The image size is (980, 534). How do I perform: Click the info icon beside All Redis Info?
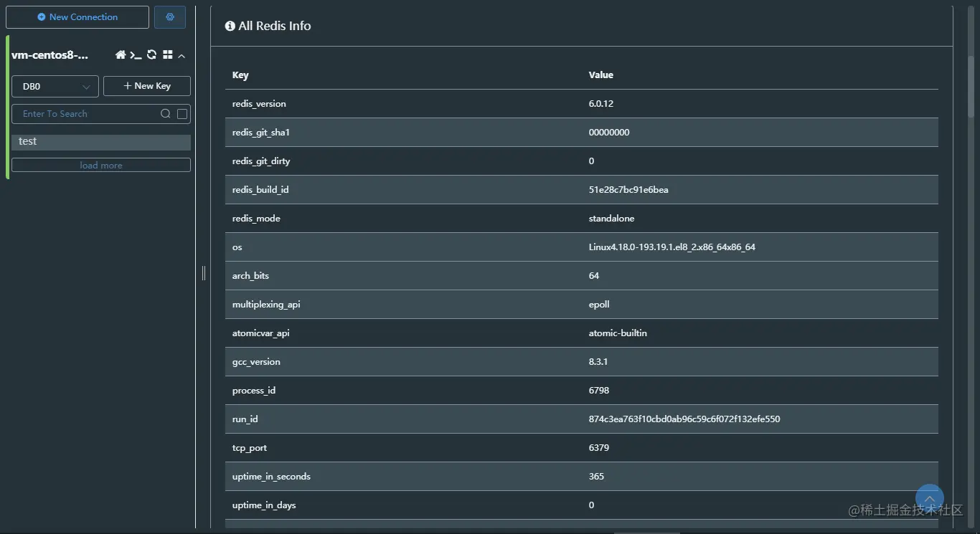click(x=230, y=26)
